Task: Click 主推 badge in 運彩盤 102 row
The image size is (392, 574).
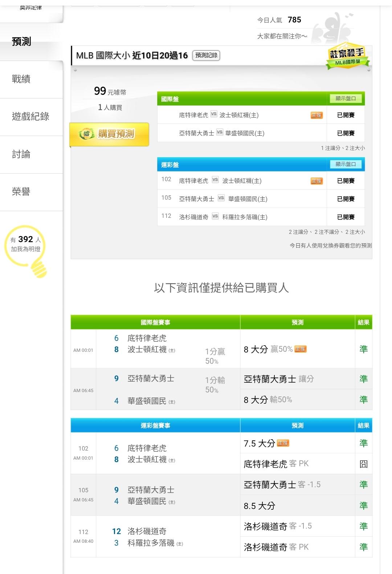Action: tap(317, 181)
